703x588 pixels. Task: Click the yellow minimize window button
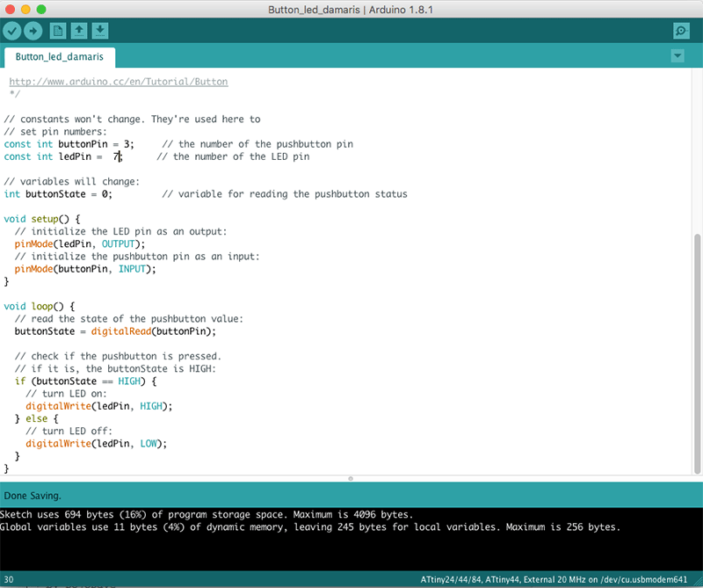coord(25,9)
